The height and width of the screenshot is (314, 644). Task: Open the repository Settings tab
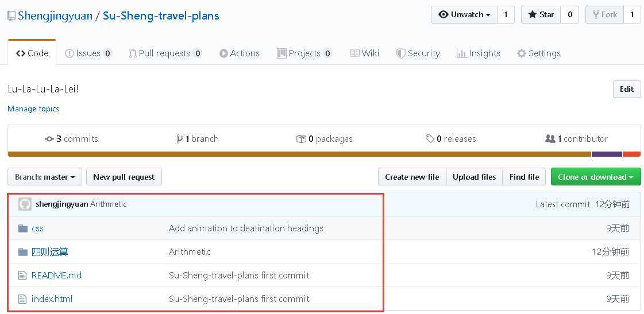538,53
